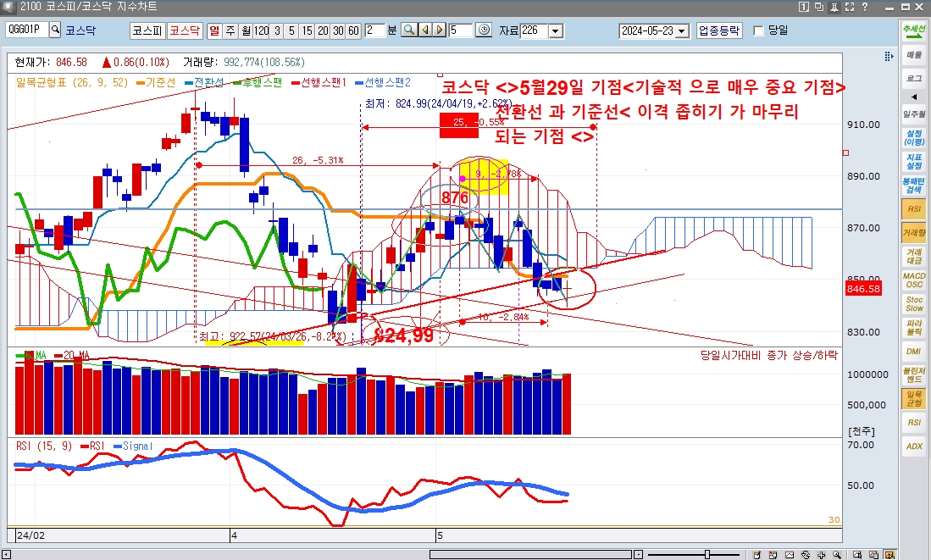931x560 pixels.
Task: Toggle the lower RSI button above ADX
Action: point(914,423)
